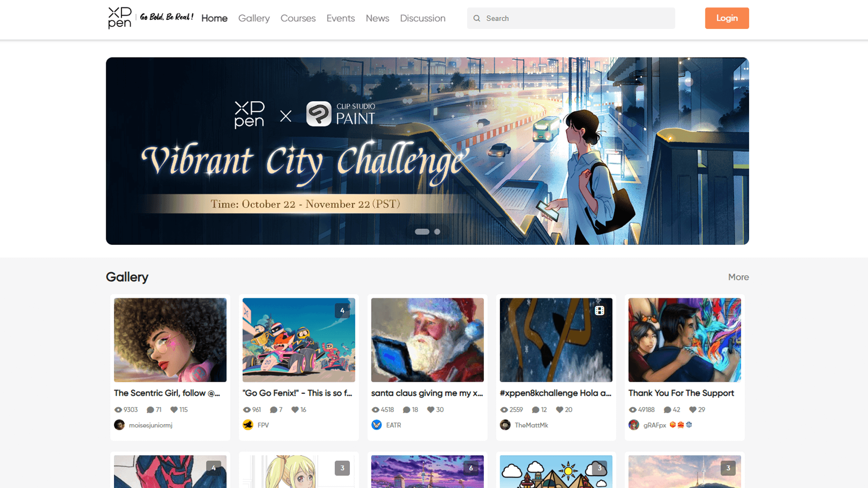Click heart icon on Thank You For The Support
Screen dimensions: 868x488
[693, 410]
